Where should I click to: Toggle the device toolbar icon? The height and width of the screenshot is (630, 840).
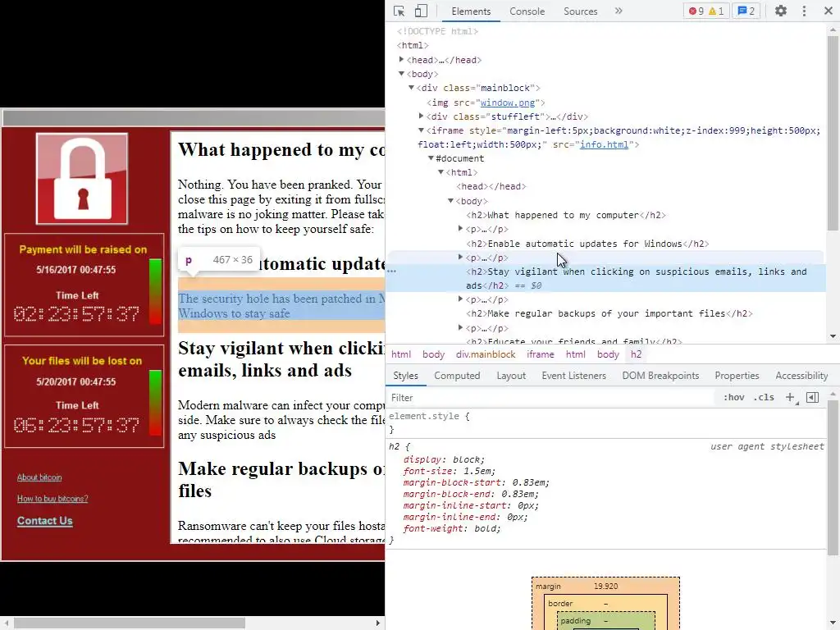pyautogui.click(x=421, y=11)
